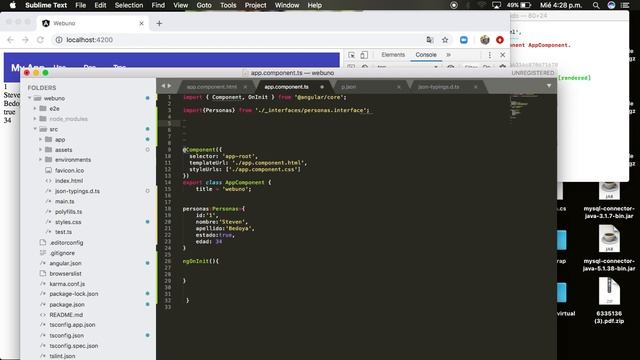The image size is (640, 360).
Task: Click the red extension icon in Chrome
Action: pos(500,40)
